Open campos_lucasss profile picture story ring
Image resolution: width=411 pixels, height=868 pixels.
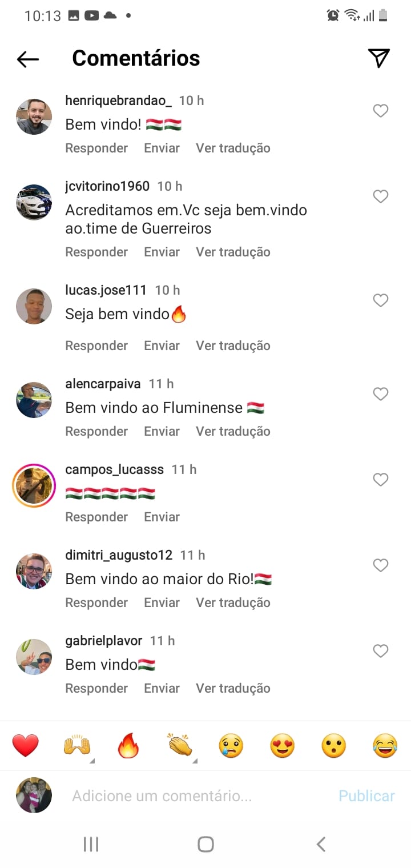[x=34, y=486]
